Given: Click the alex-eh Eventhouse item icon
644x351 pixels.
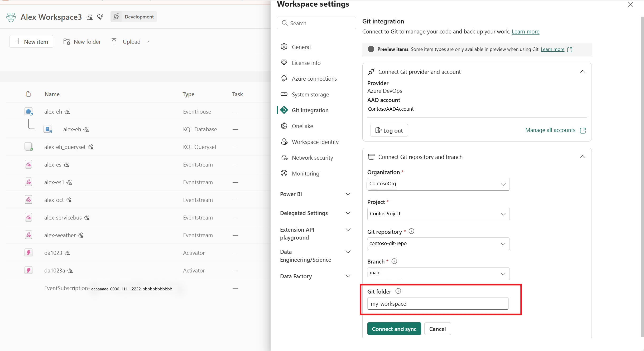Looking at the screenshot, I should [28, 111].
